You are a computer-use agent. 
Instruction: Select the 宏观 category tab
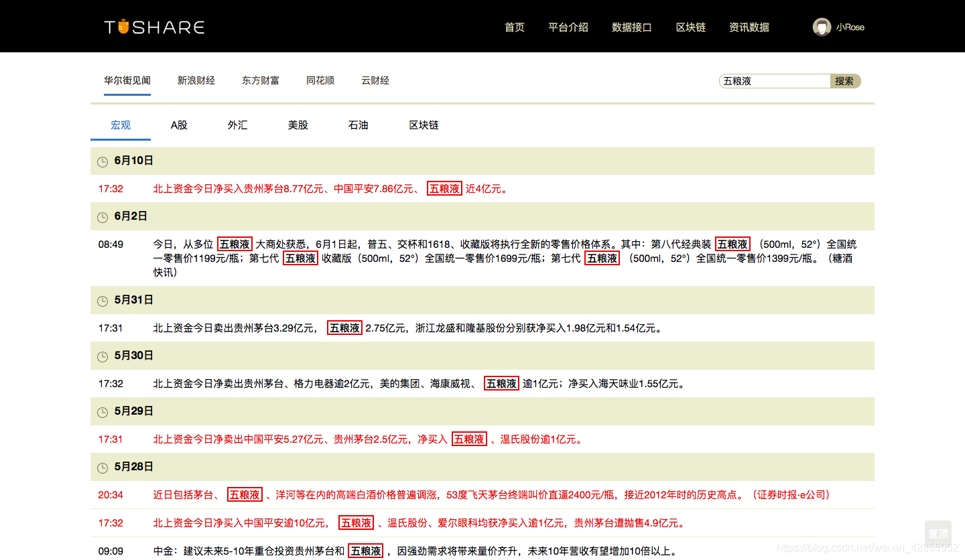coord(121,125)
